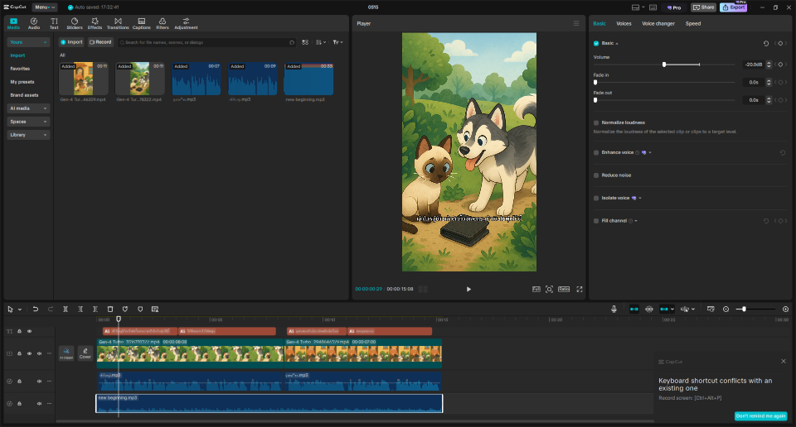796x427 pixels.
Task: Add a Volume keyframe diamond
Action: pos(781,64)
